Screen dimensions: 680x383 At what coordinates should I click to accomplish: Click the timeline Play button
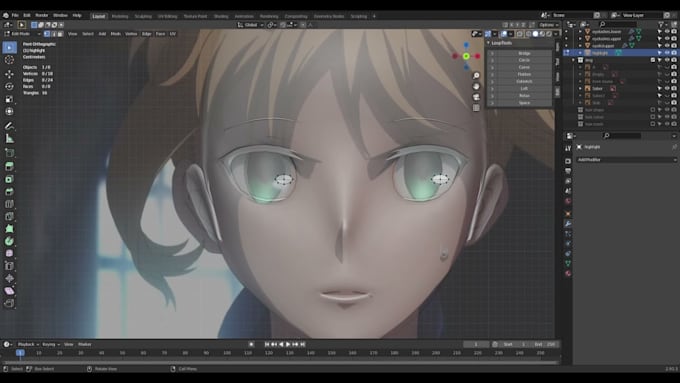click(288, 344)
